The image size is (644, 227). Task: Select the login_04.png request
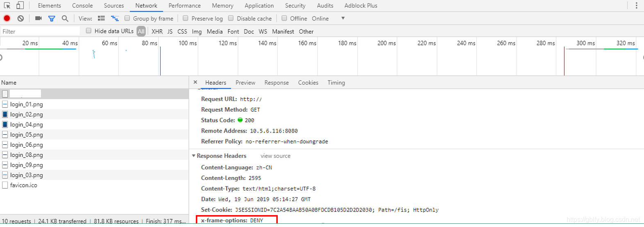(94, 124)
